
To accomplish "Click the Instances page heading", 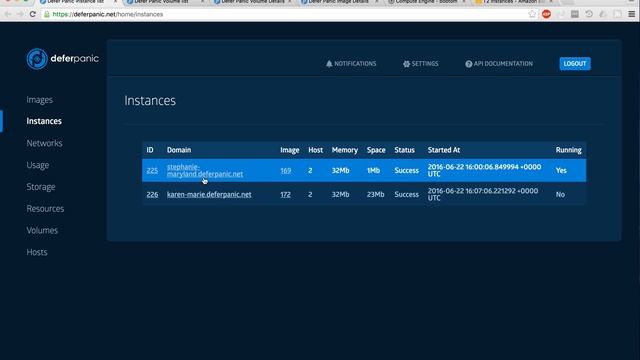I will click(x=150, y=100).
